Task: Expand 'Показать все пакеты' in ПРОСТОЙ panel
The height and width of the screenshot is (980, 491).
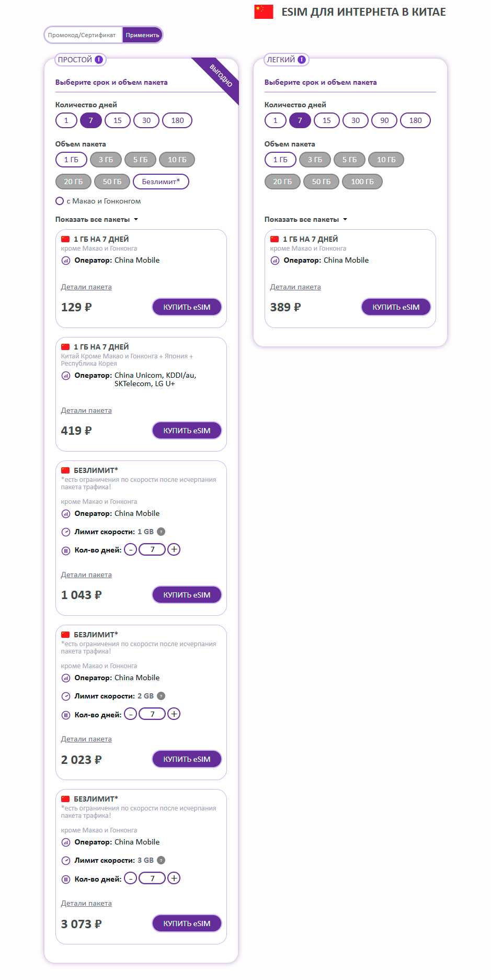Action: (x=97, y=219)
